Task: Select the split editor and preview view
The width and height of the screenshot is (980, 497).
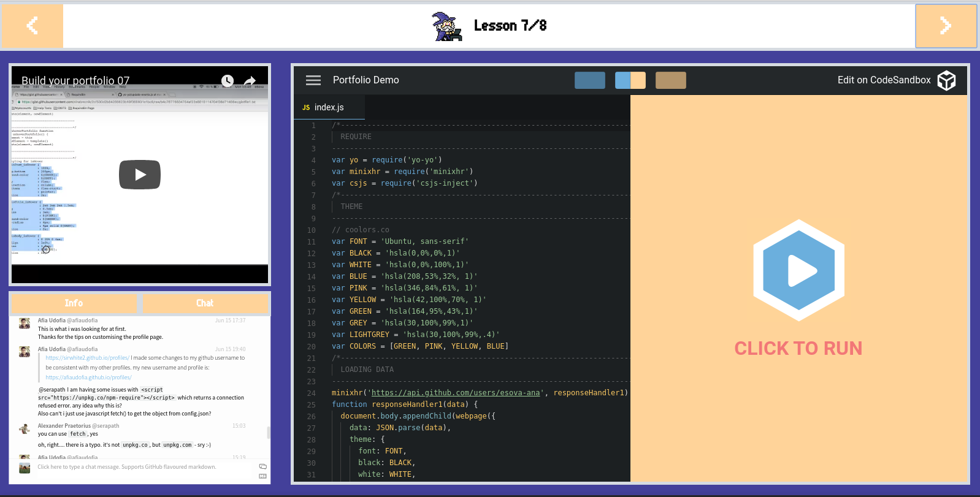Action: point(630,80)
